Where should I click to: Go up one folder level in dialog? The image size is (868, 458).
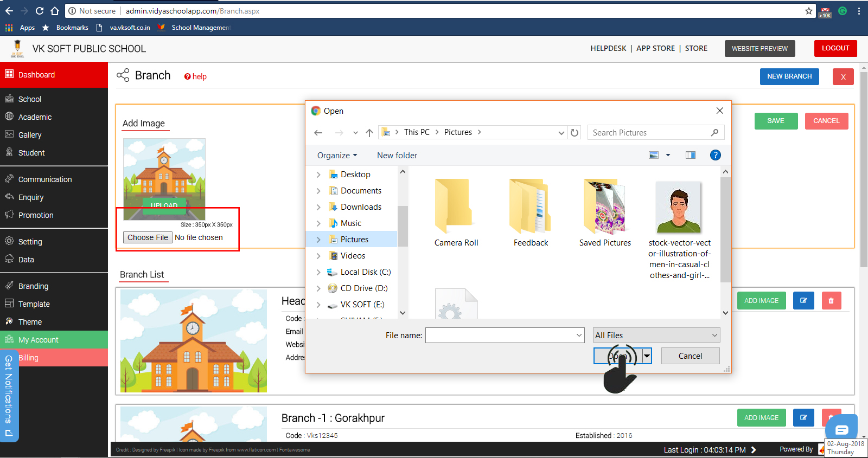[x=369, y=133]
